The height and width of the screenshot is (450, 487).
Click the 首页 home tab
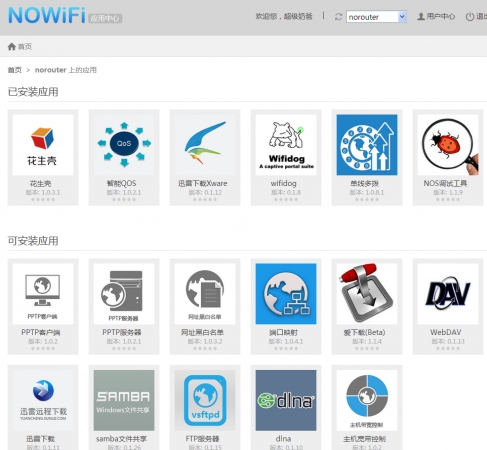(x=20, y=46)
